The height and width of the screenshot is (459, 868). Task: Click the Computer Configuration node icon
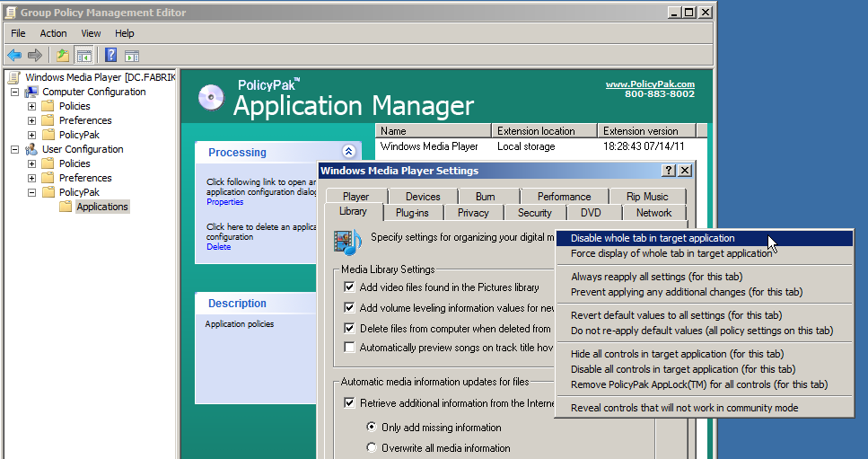coord(31,92)
